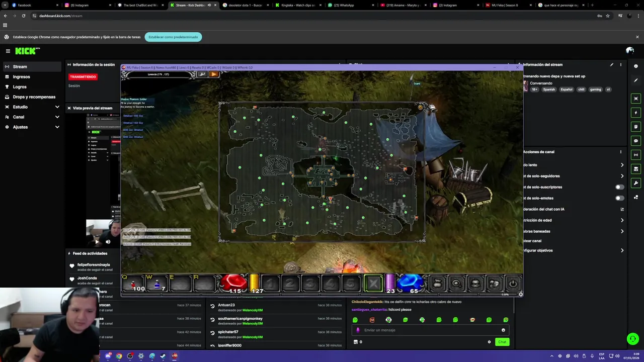Expand the Canal sidebar section
Image resolution: width=644 pixels, height=362 pixels.
pyautogui.click(x=57, y=117)
